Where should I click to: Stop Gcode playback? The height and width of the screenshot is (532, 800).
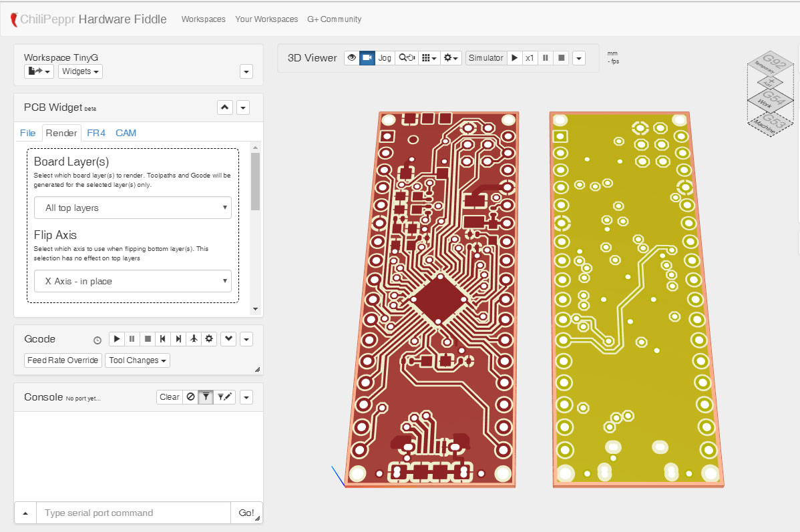point(148,338)
